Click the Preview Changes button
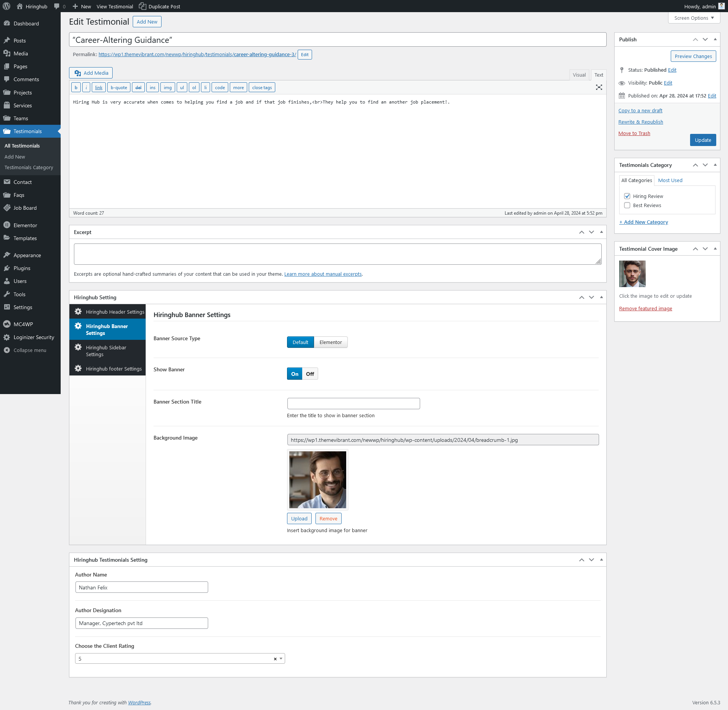 pos(693,56)
